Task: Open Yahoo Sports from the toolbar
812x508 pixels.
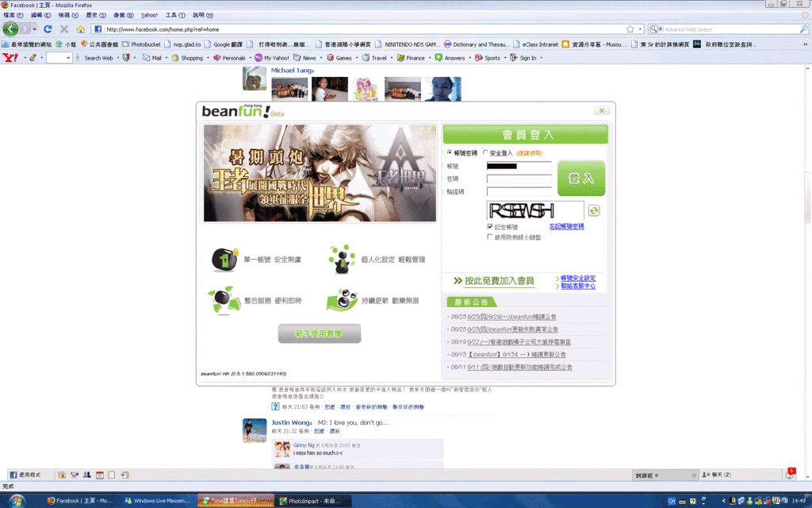Action: tap(488, 58)
